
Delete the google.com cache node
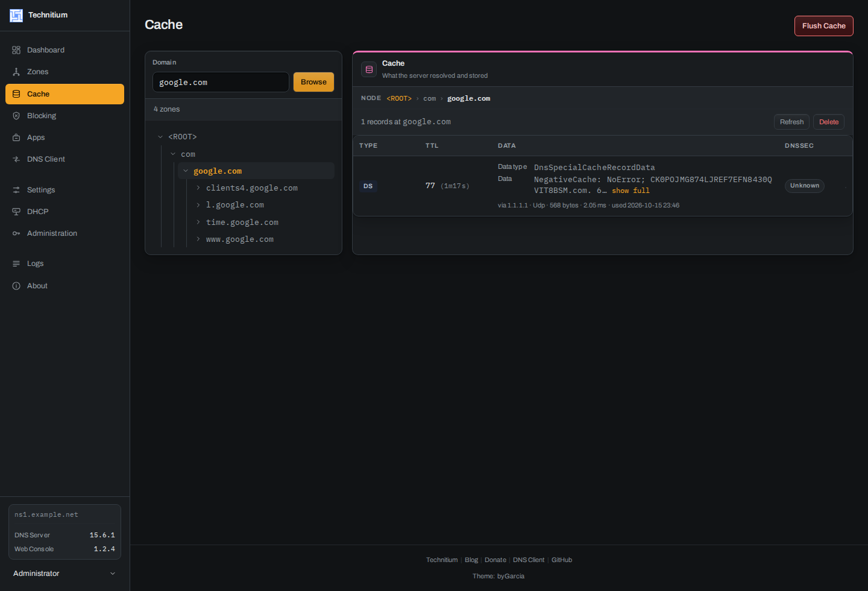829,122
